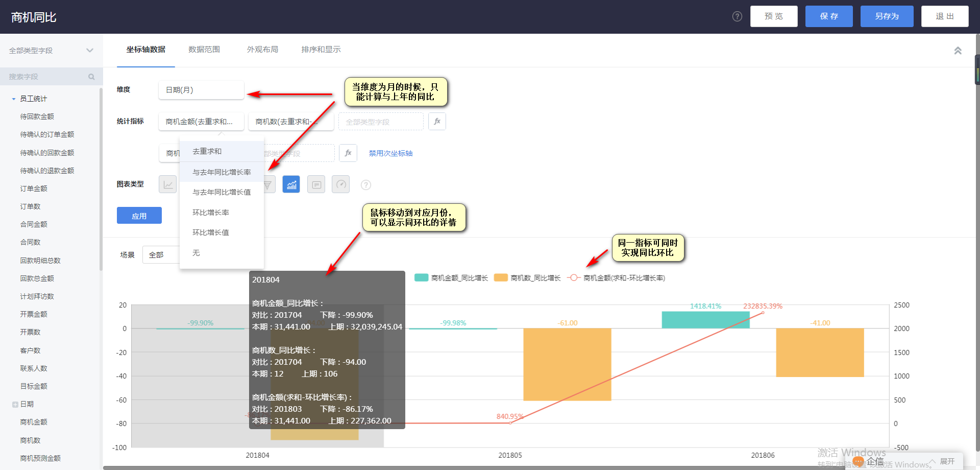Switch to the 数据范围 tab
The image size is (980, 470).
(x=204, y=50)
